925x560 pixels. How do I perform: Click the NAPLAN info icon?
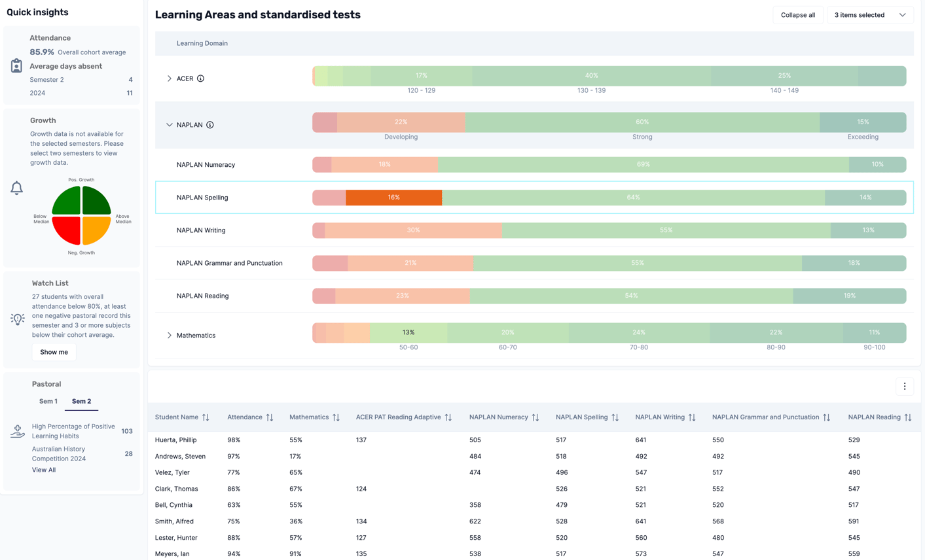(210, 125)
